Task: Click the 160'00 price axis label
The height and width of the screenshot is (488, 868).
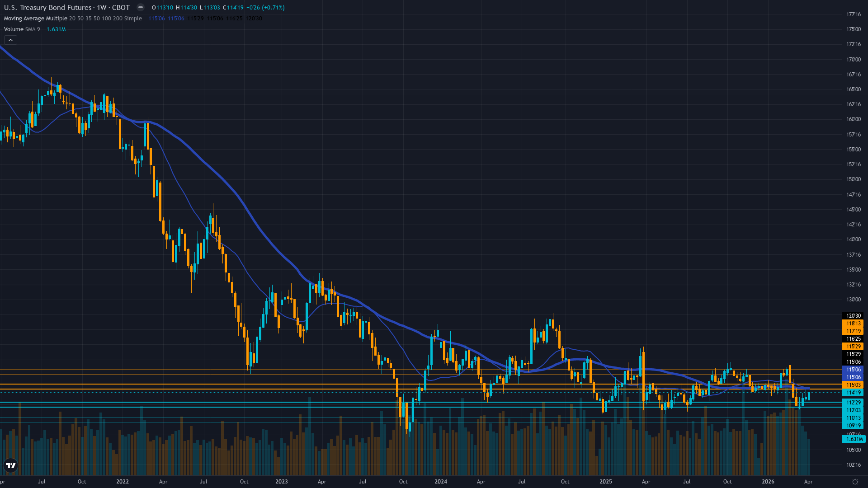Action: tap(854, 119)
